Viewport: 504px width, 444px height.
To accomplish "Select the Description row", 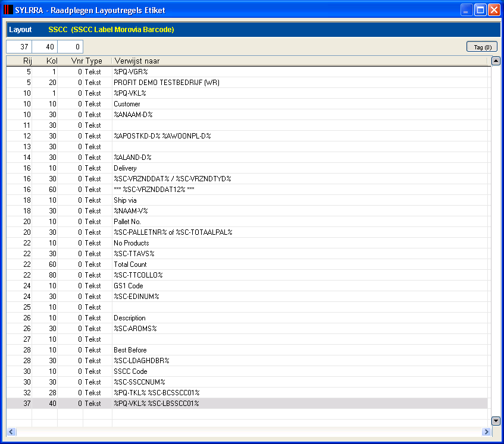I will pos(247,318).
